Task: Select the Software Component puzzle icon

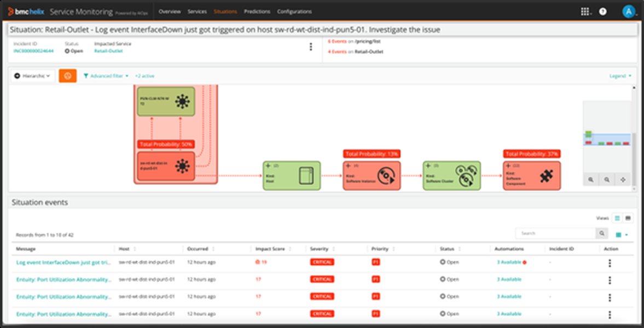Action: [547, 177]
